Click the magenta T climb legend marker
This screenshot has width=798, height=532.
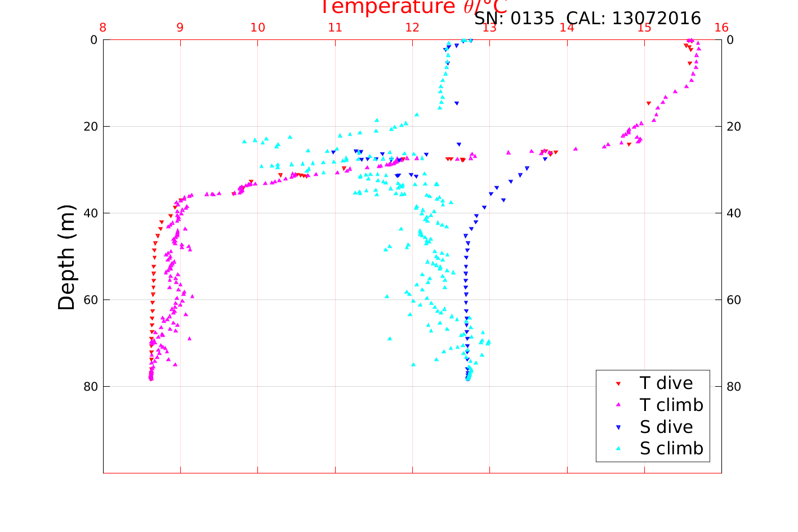[x=618, y=405]
